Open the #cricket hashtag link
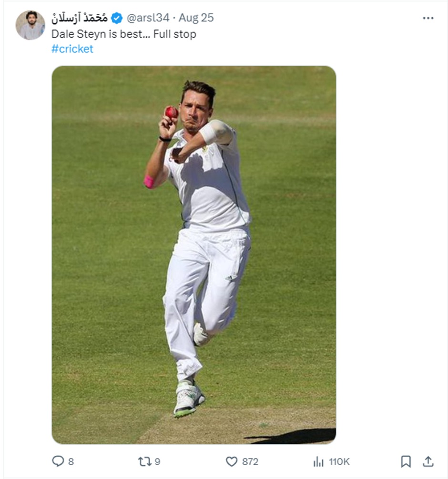The width and height of the screenshot is (448, 479). [x=72, y=49]
